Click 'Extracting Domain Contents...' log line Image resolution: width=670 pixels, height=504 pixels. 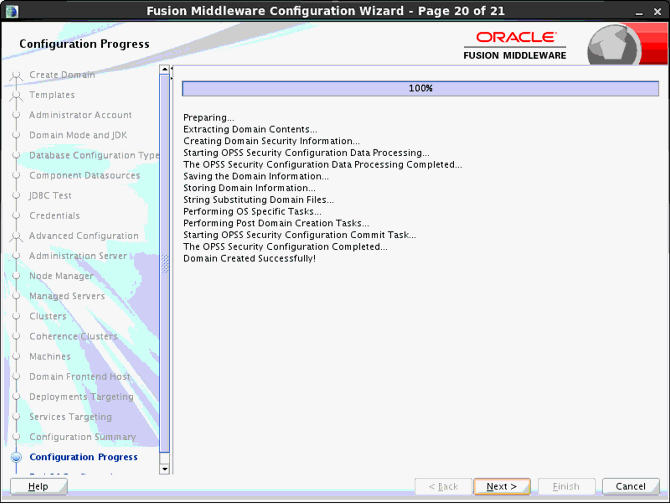250,129
